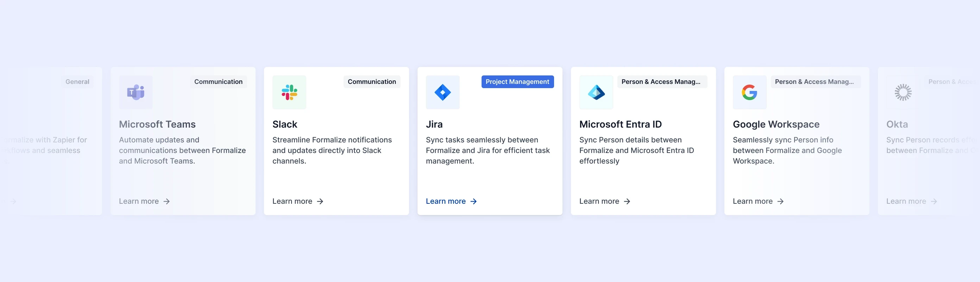Click the Microsoft Entra ID card title
This screenshot has width=980, height=282.
coord(621,124)
